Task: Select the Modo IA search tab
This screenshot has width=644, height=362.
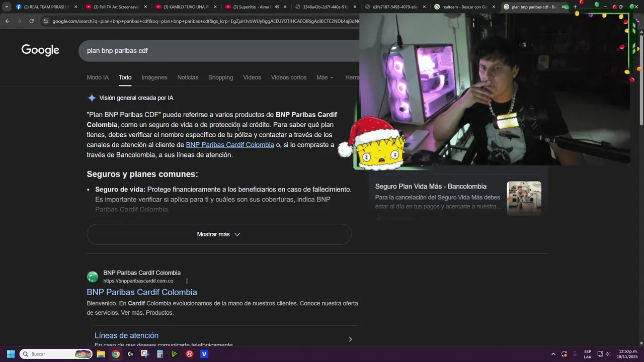Action: tap(98, 77)
